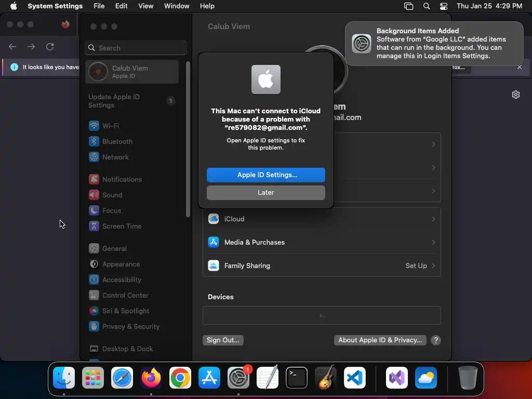
Task: Open the Weather app in Dock
Action: pos(426,378)
